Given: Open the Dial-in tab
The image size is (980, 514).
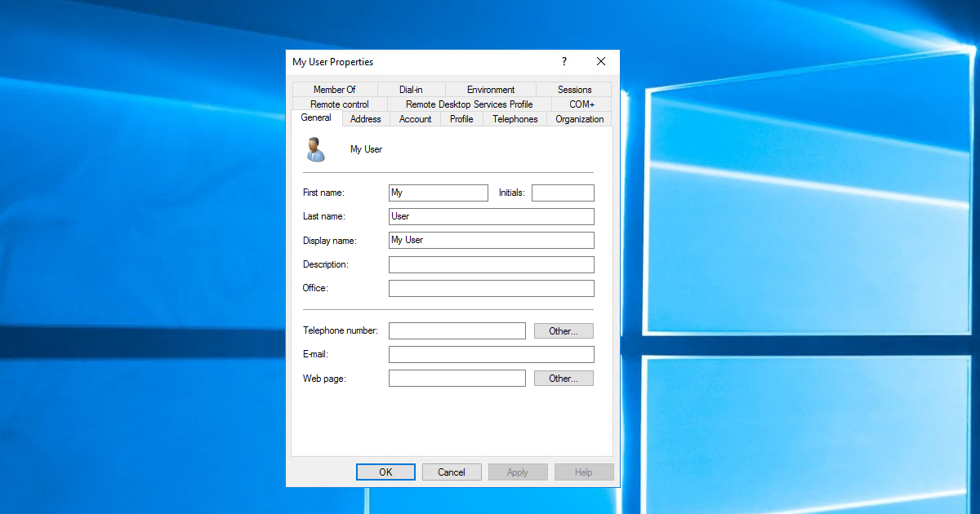Looking at the screenshot, I should [x=411, y=89].
